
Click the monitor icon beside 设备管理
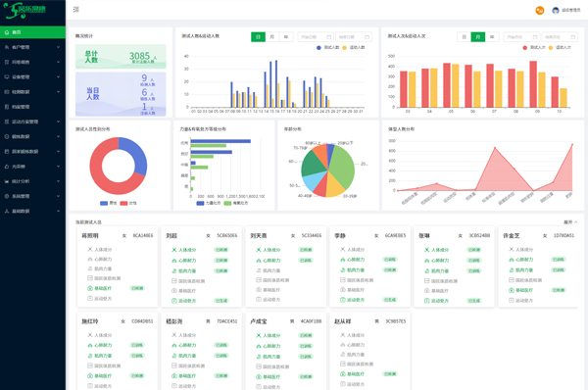pyautogui.click(x=7, y=76)
